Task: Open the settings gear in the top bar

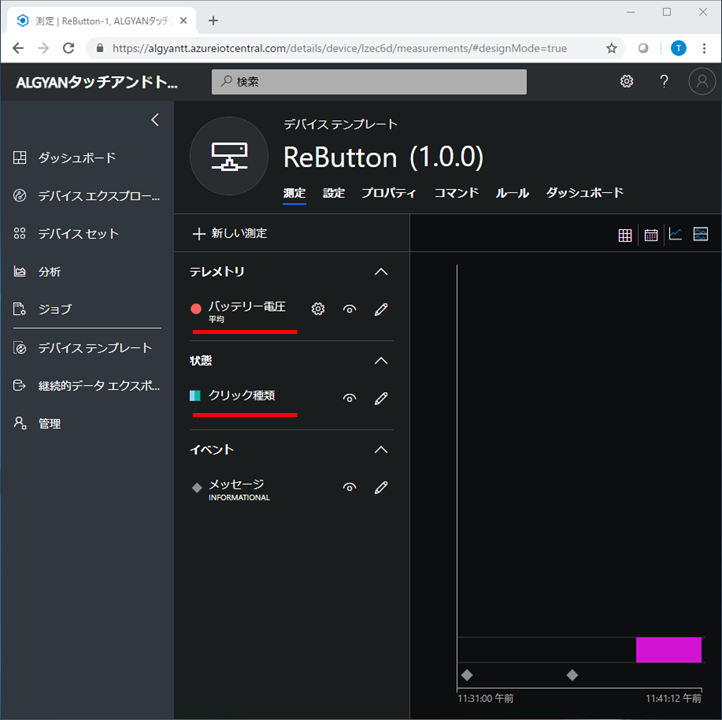Action: (x=626, y=81)
